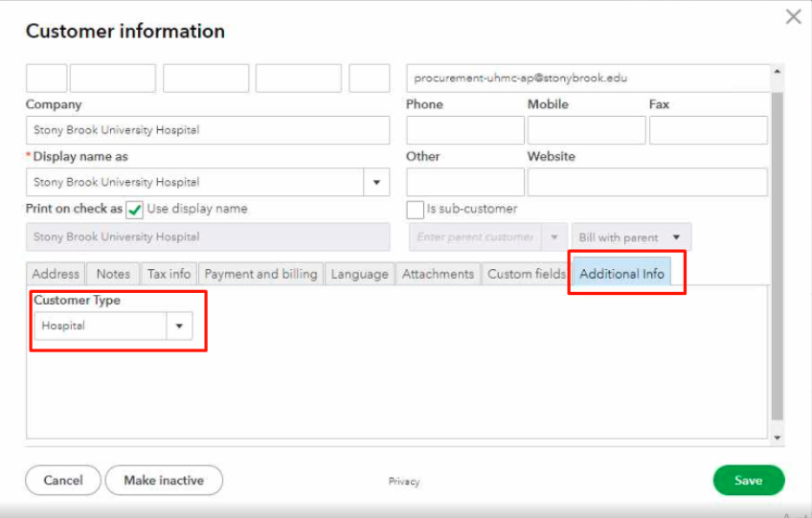Click the dialog's vertical scrollbar
812x518 pixels.
pos(777,249)
